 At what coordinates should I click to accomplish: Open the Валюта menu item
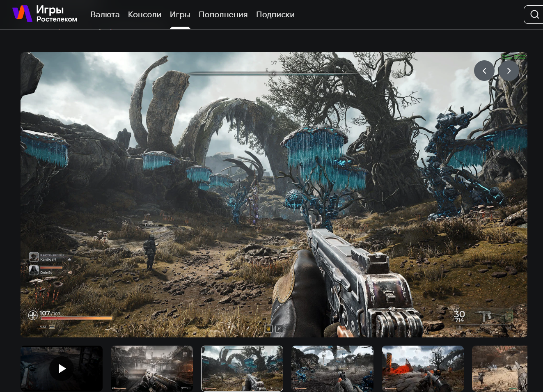point(105,14)
